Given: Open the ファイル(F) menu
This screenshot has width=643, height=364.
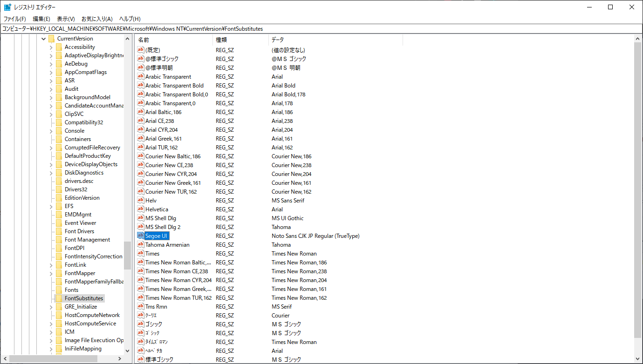Looking at the screenshot, I should point(15,19).
